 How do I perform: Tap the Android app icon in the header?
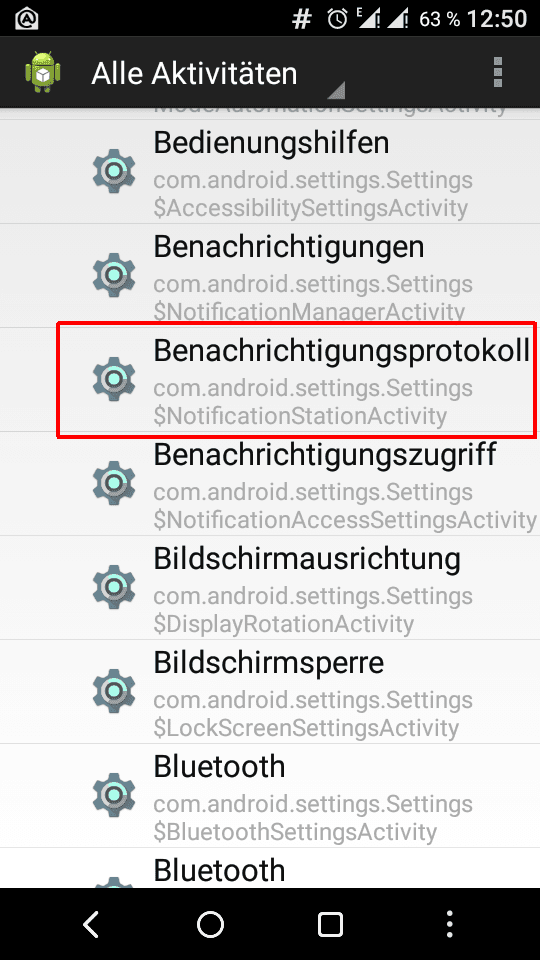pyautogui.click(x=43, y=72)
